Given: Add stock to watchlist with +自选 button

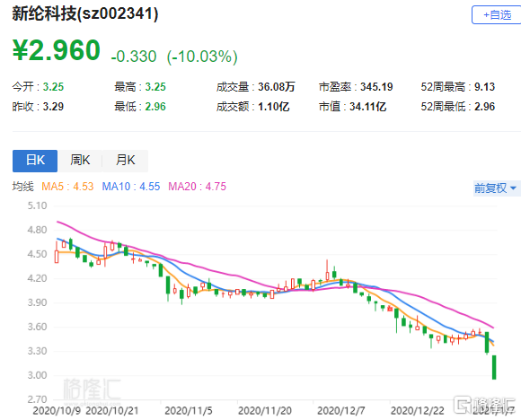Looking at the screenshot, I should (497, 15).
